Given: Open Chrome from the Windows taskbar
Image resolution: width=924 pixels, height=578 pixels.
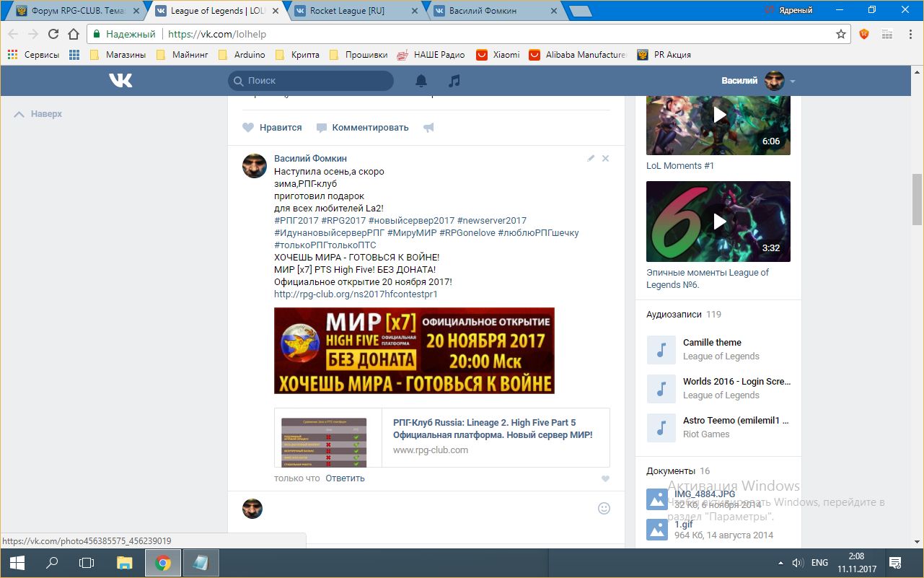Looking at the screenshot, I should (x=163, y=563).
